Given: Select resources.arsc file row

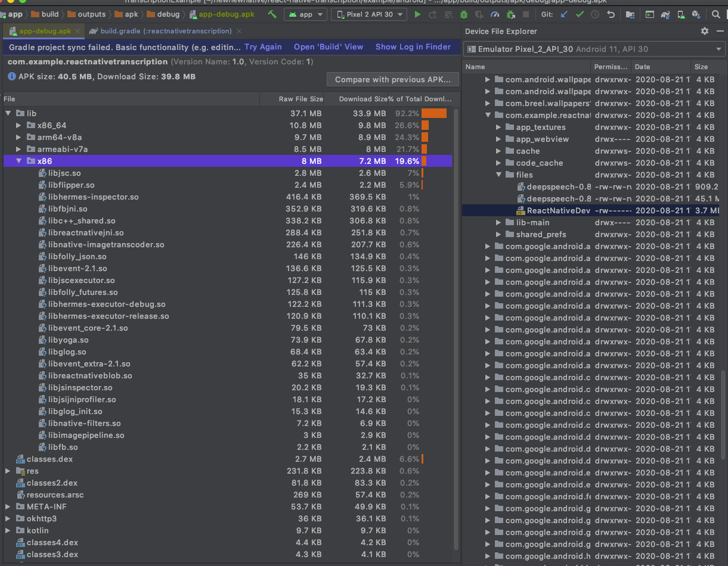Looking at the screenshot, I should coord(227,495).
